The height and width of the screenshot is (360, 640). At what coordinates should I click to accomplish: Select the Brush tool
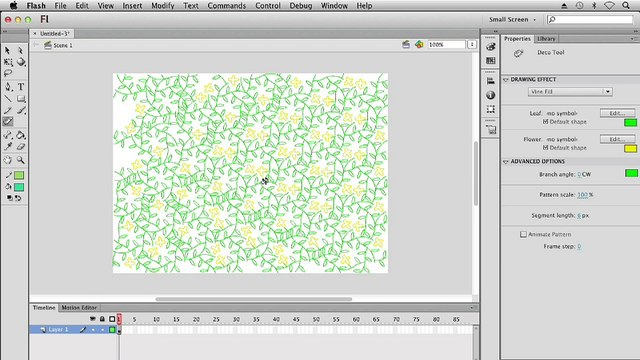pyautogui.click(x=21, y=110)
